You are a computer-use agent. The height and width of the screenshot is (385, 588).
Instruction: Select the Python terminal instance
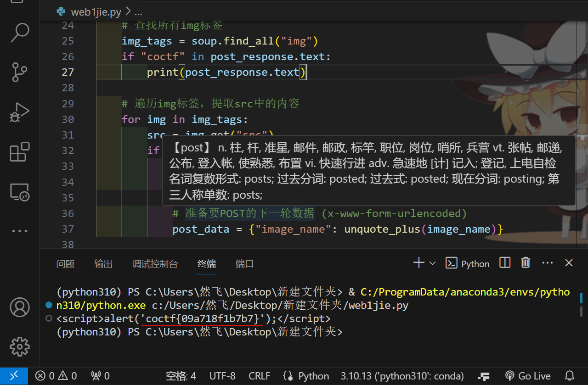click(468, 263)
